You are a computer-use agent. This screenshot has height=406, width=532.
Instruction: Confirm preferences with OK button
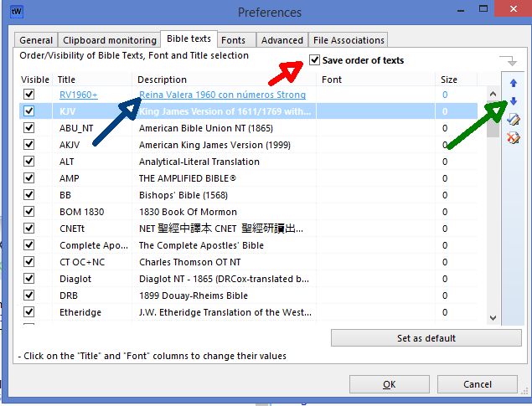[x=390, y=384]
